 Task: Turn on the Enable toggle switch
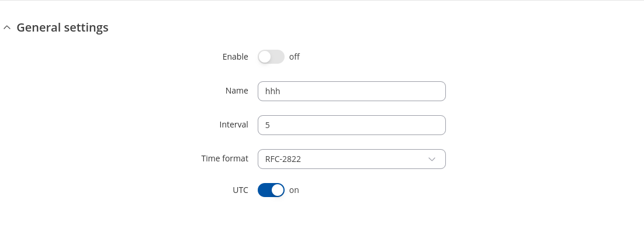(271, 57)
